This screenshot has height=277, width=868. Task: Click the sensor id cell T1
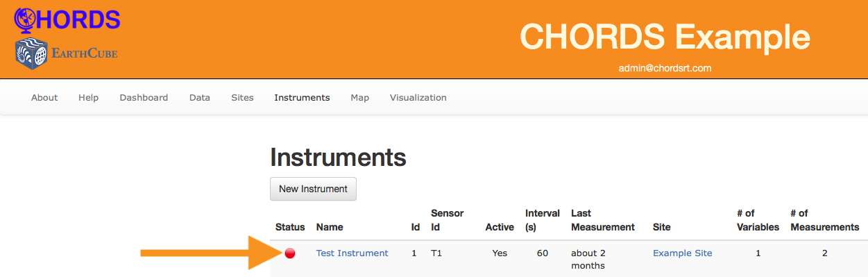point(436,253)
